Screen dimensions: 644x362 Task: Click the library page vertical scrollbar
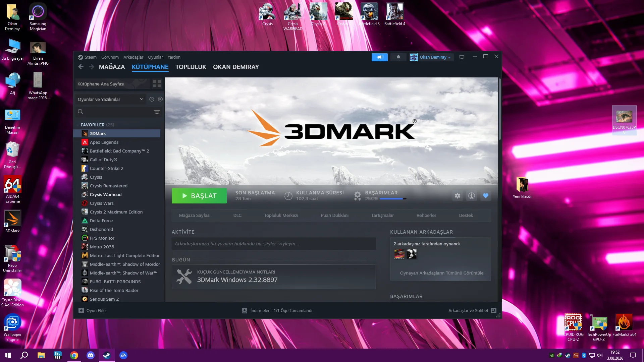[x=499, y=109]
